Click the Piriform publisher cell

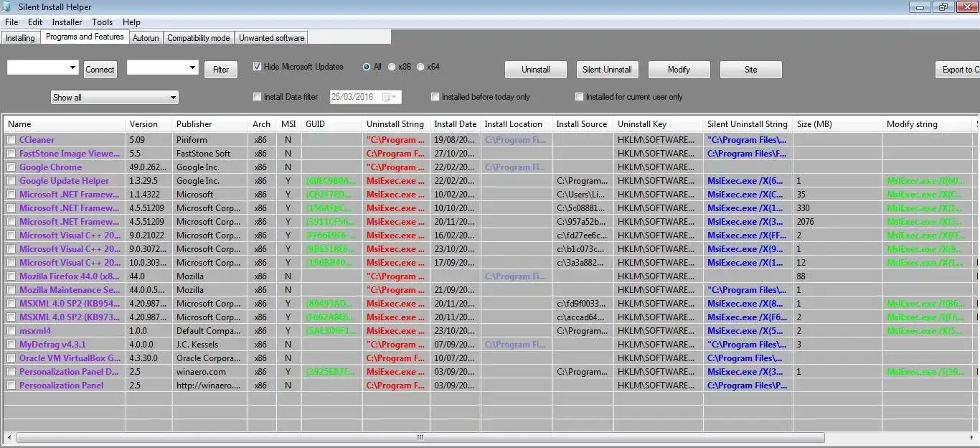[192, 140]
